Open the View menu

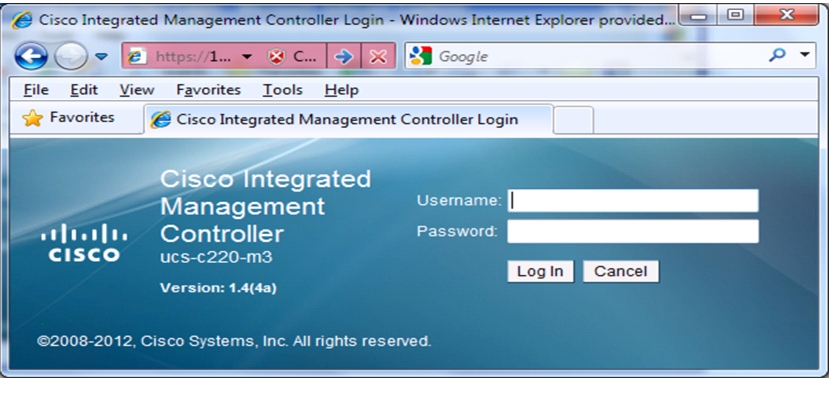coord(136,90)
